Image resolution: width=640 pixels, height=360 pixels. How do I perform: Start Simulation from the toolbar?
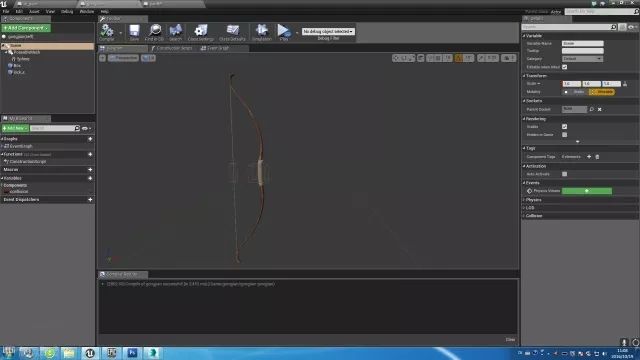(262, 32)
